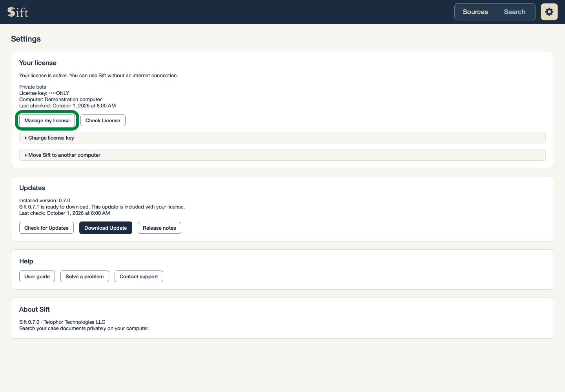Viewport: 565px width, 392px height.
Task: Click the 'Private beta' label
Action: (33, 87)
